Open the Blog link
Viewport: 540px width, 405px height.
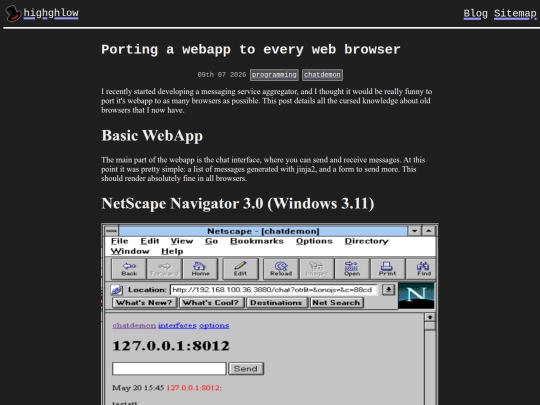(475, 14)
